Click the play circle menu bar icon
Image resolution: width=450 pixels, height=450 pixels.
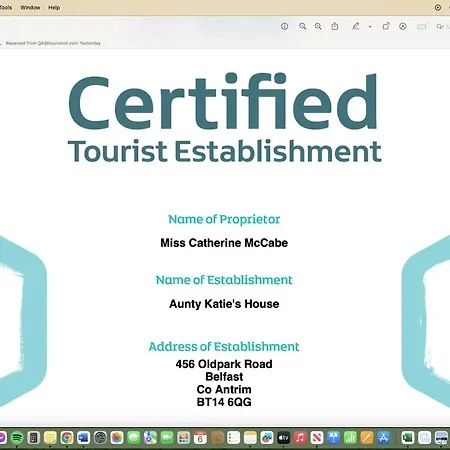[x=438, y=7]
